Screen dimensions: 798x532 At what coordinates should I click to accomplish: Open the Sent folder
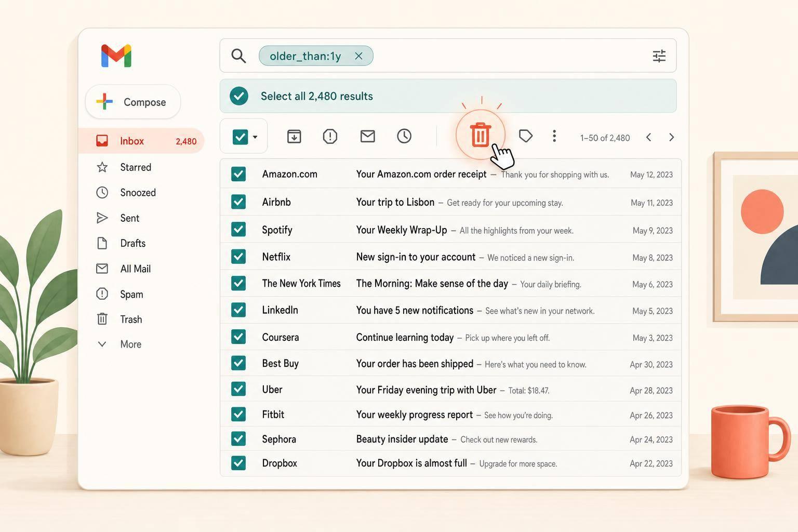[129, 218]
